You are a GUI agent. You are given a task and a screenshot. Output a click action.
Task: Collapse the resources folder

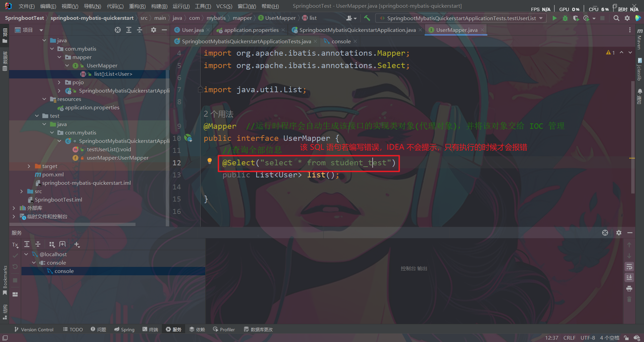pyautogui.click(x=44, y=99)
